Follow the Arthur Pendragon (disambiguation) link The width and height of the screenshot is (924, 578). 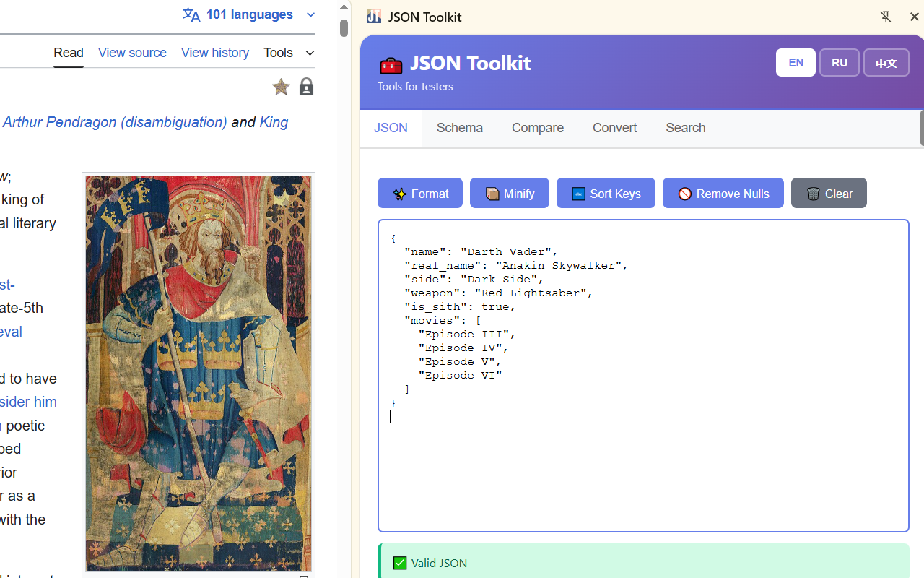click(115, 122)
